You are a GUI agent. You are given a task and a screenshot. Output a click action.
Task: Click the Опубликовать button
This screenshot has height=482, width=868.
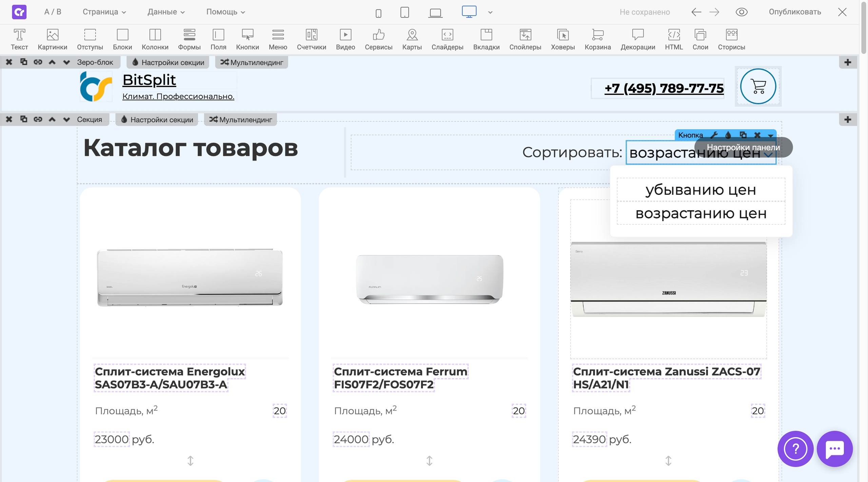coord(795,12)
